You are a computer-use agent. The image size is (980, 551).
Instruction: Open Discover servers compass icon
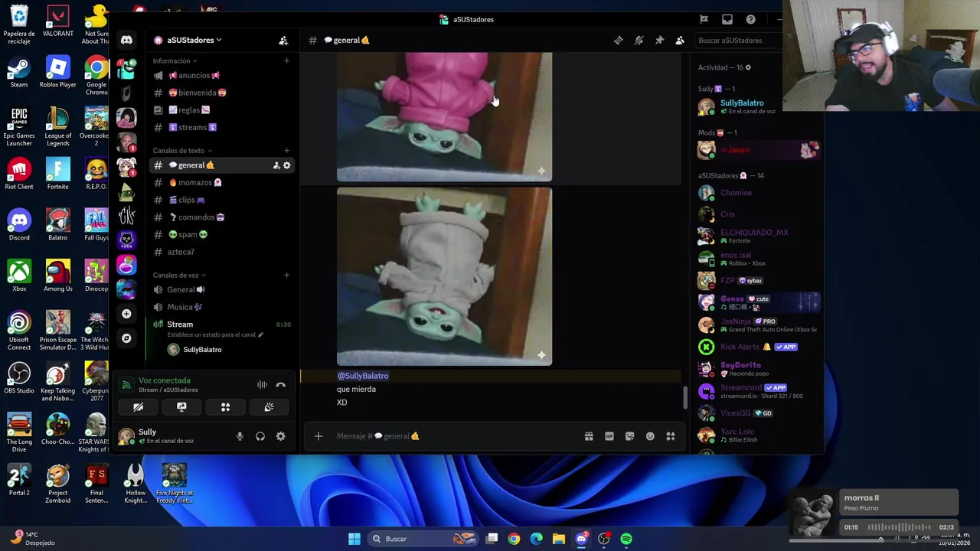pyautogui.click(x=126, y=338)
